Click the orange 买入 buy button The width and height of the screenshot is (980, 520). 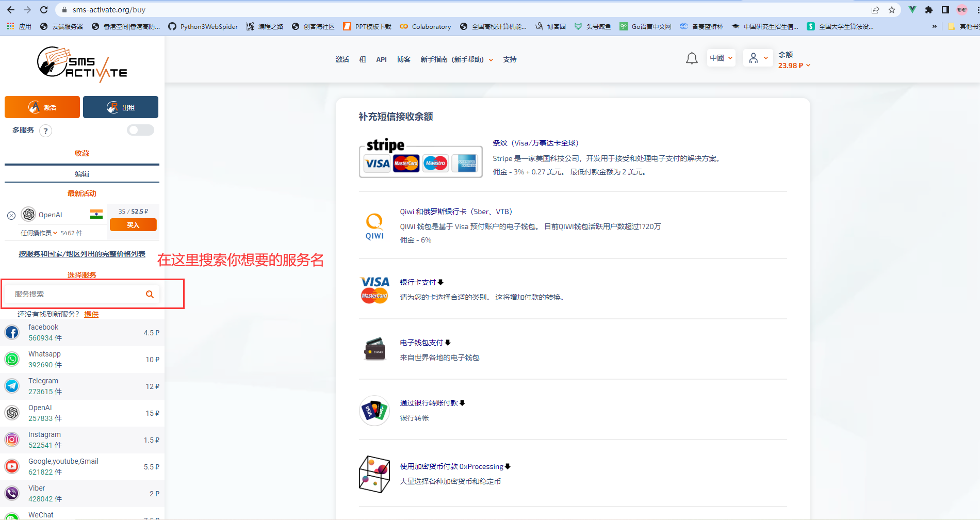(133, 225)
